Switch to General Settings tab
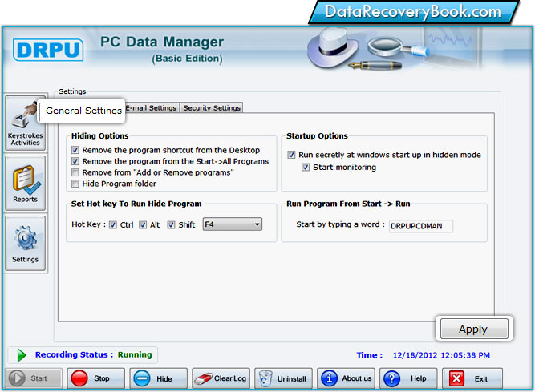Image resolution: width=535 pixels, height=392 pixels. click(x=82, y=111)
